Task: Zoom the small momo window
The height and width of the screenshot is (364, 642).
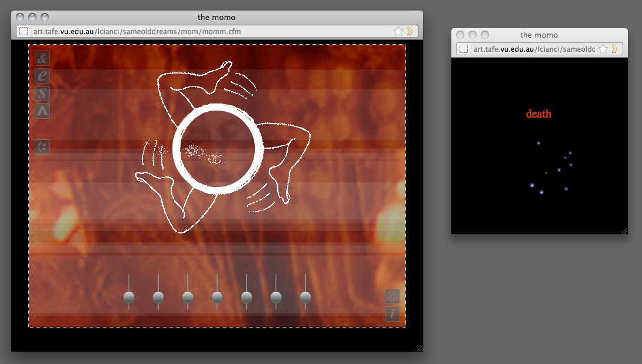Action: pos(485,35)
